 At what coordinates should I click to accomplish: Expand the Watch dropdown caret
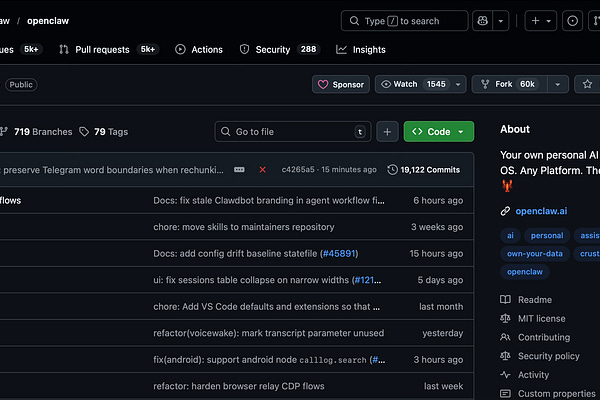(458, 84)
